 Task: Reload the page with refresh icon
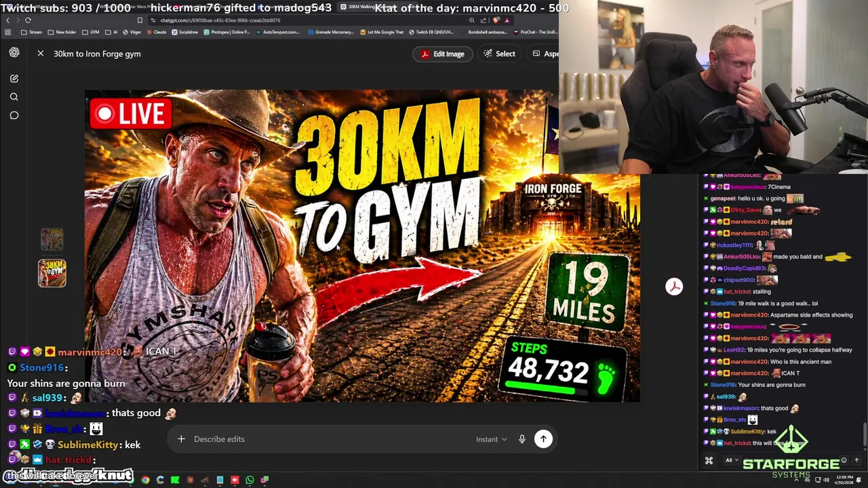(28, 20)
